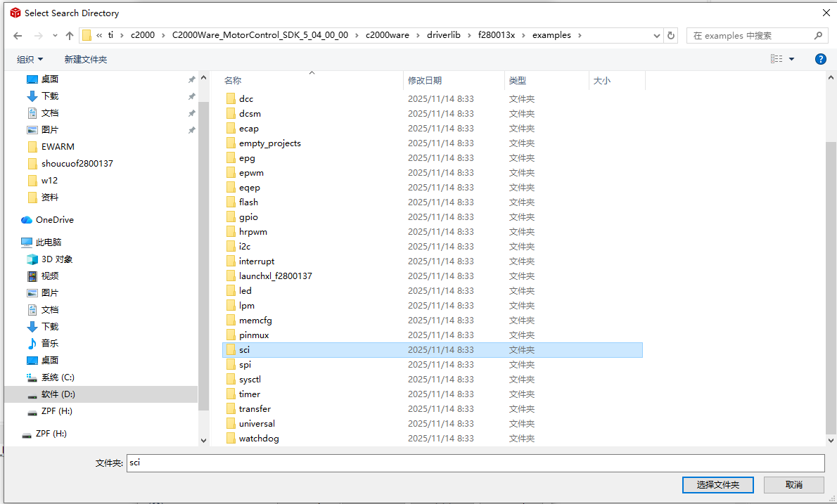This screenshot has width=837, height=504.
Task: Open the 组织 dropdown menu
Action: coord(30,60)
